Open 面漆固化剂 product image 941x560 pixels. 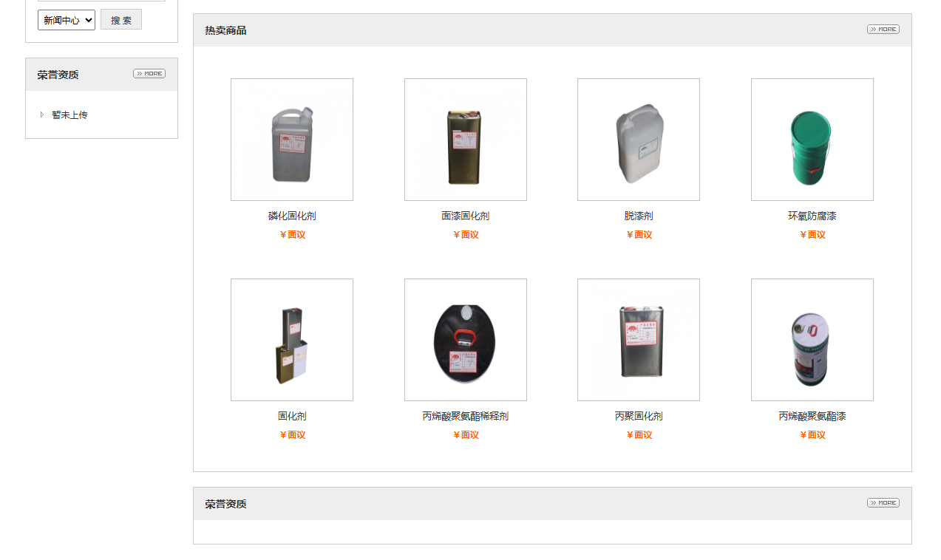coord(466,140)
